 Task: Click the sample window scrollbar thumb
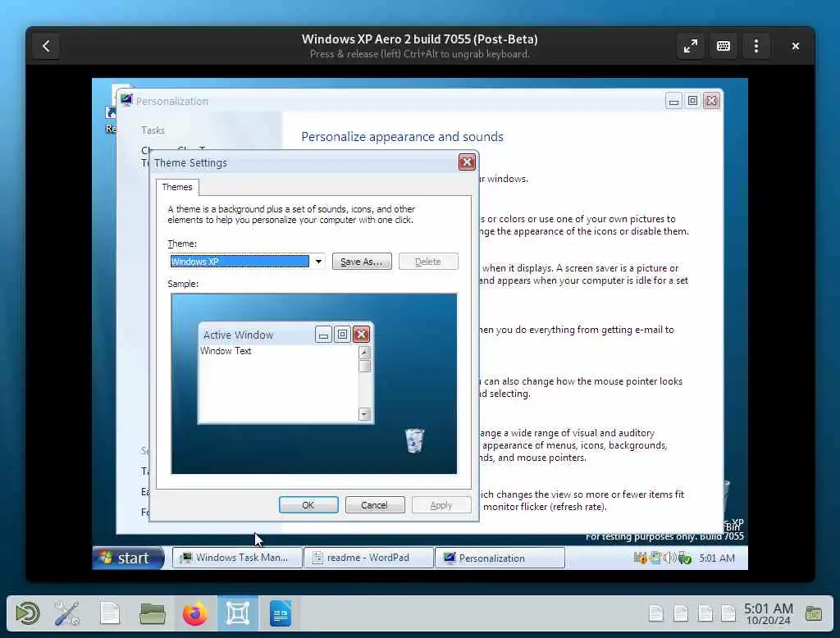coord(365,366)
